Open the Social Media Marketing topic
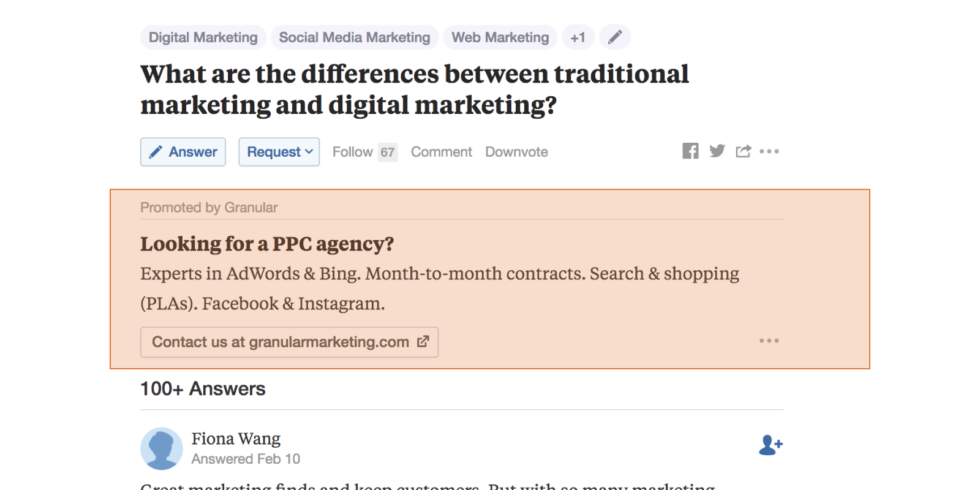The image size is (980, 490). coord(355,37)
